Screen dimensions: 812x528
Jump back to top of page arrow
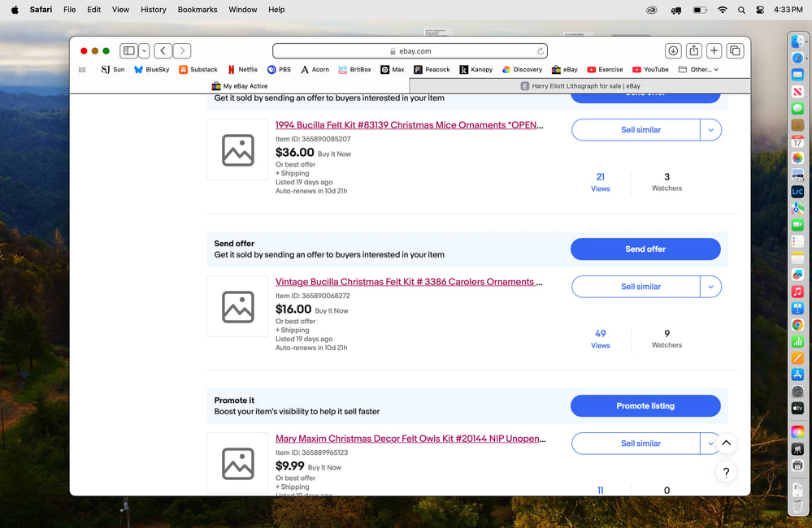coord(726,443)
